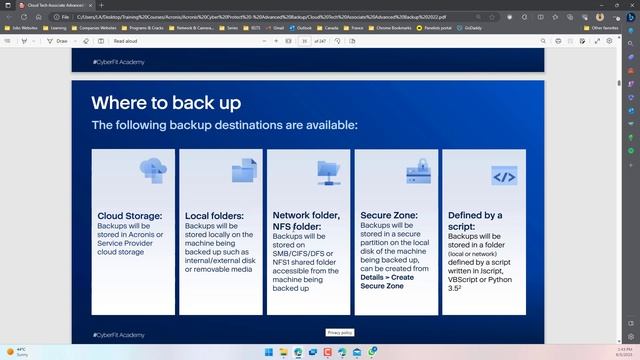Select the Cloud Tech Associate Advanced tab
This screenshot has width=640, height=360.
click(x=55, y=5)
